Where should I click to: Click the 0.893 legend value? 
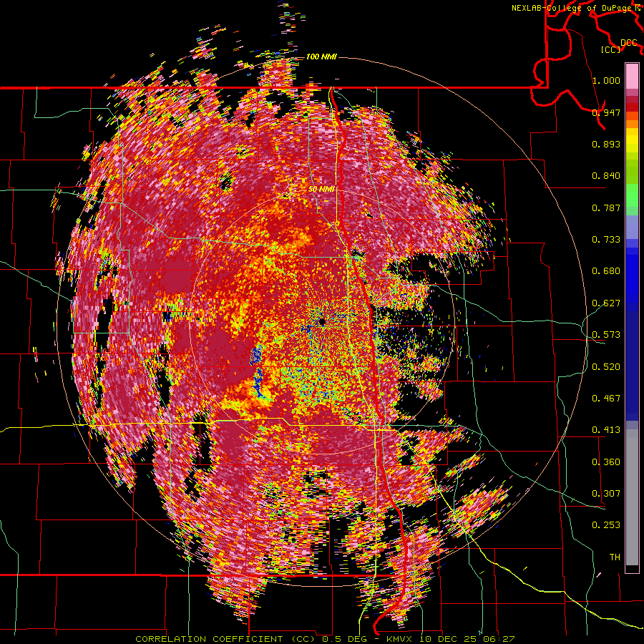[606, 144]
